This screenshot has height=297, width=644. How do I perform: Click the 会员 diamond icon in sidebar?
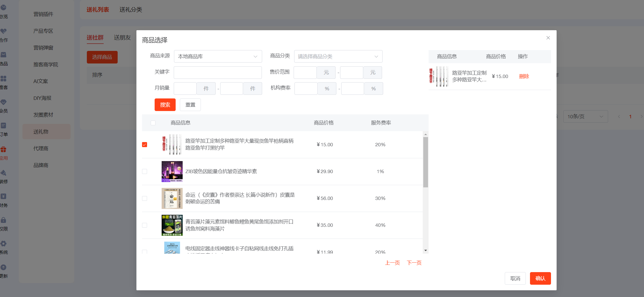(x=3, y=102)
